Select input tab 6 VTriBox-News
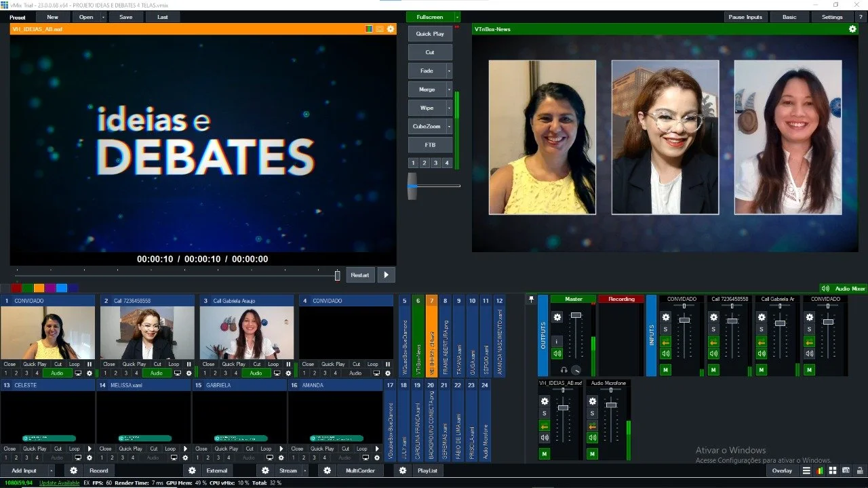This screenshot has height=488, width=868. [418, 335]
